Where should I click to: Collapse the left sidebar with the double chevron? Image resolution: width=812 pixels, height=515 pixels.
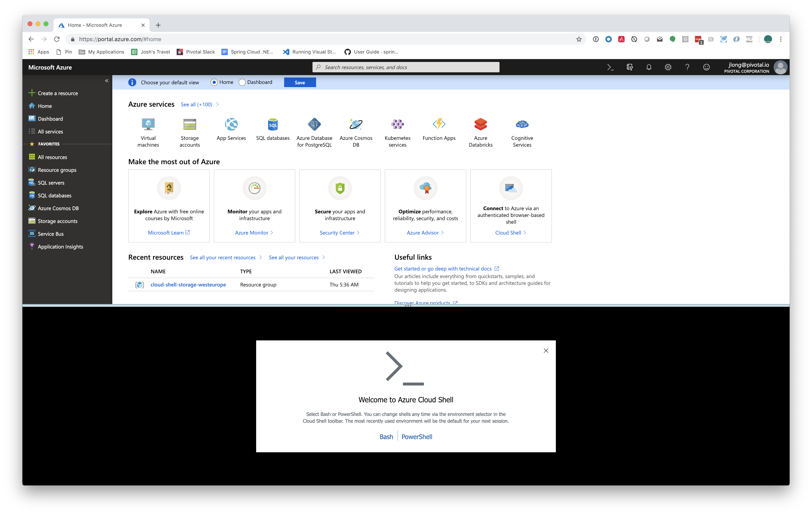(106, 81)
